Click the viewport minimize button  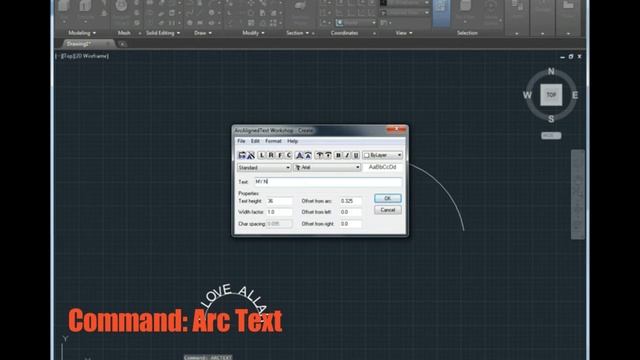[562, 57]
